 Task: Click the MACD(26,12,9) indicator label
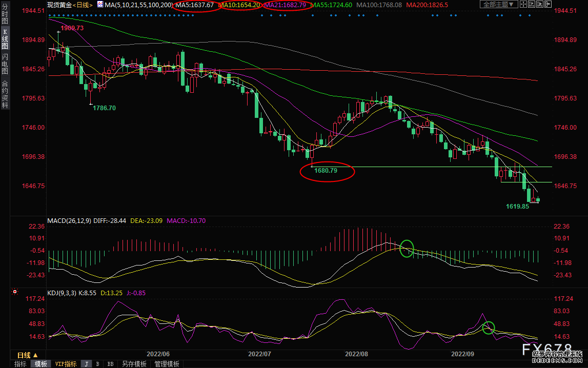coord(69,221)
